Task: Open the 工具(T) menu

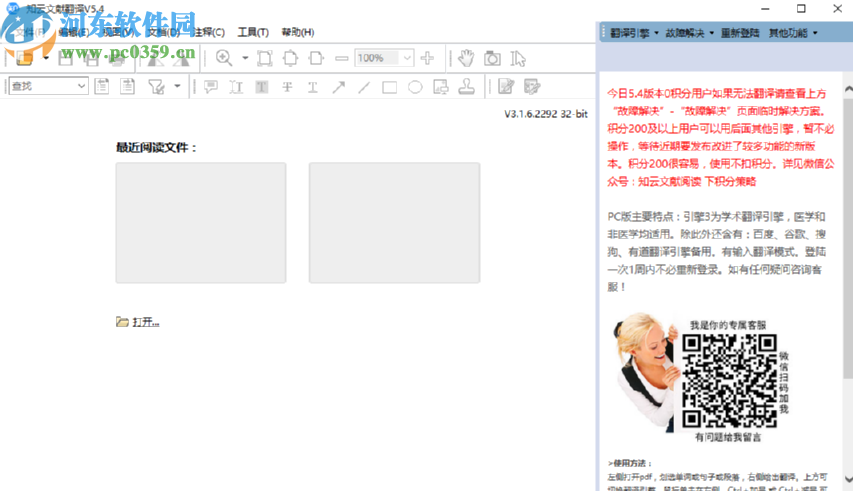Action: (x=253, y=32)
